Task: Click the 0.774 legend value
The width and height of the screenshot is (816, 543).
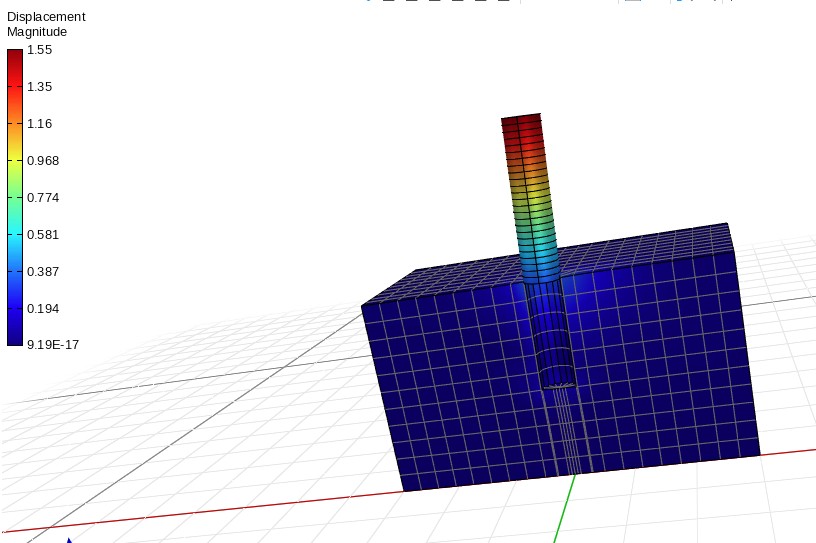Action: tap(43, 198)
